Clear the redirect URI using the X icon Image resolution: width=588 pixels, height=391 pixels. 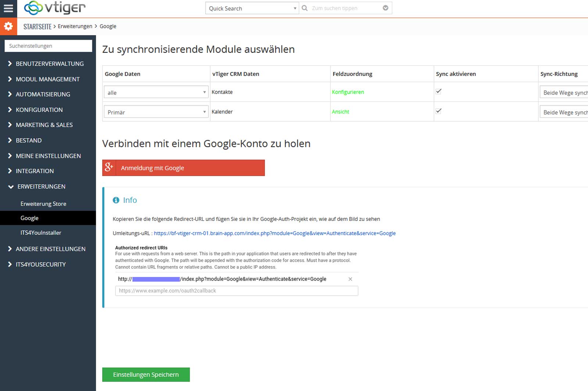tap(350, 279)
